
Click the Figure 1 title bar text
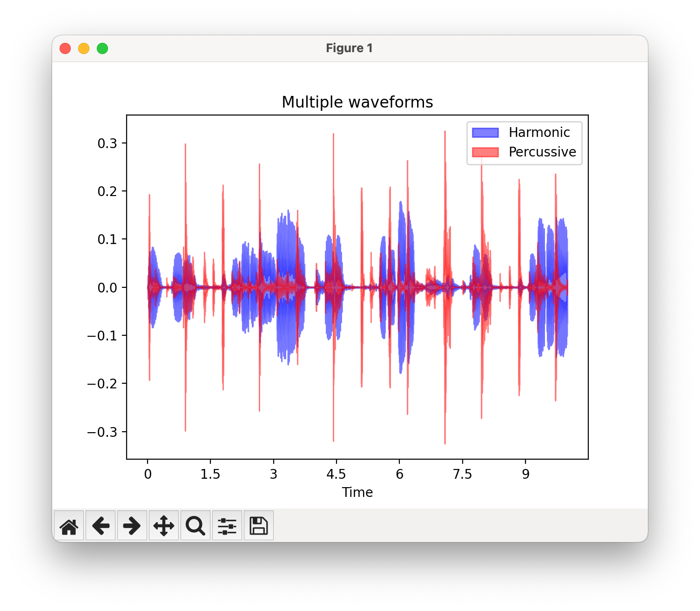349,48
